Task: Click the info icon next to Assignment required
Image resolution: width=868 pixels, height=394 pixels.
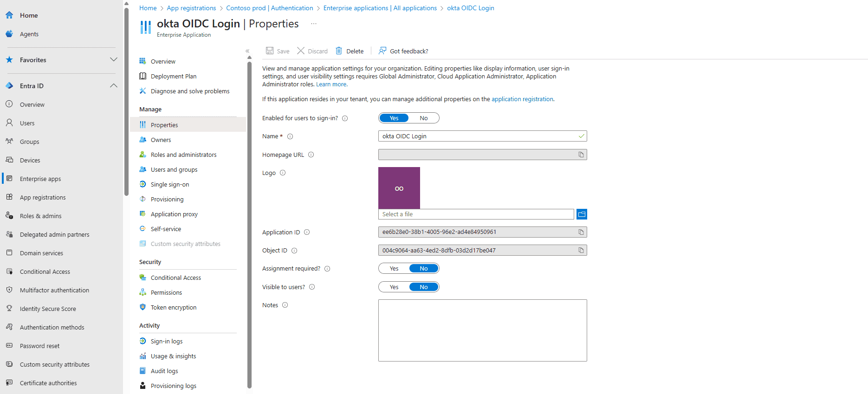Action: point(327,269)
